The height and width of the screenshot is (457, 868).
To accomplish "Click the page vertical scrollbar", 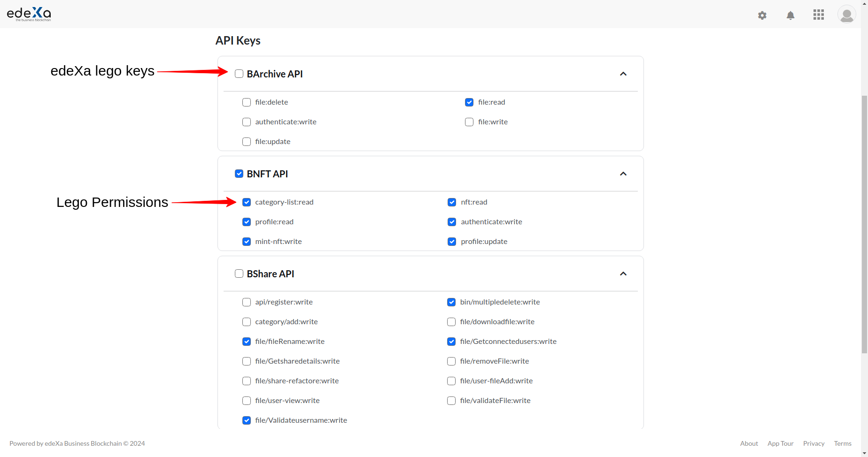I will (864, 224).
